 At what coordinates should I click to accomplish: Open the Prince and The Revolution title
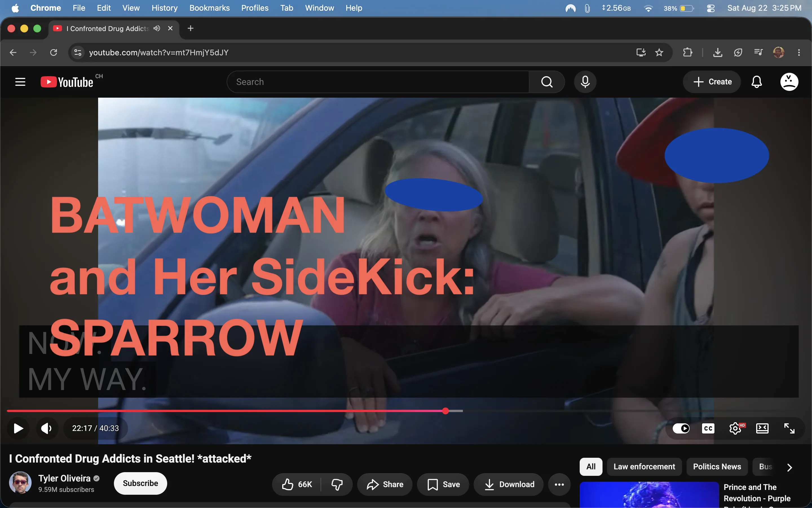point(757,495)
